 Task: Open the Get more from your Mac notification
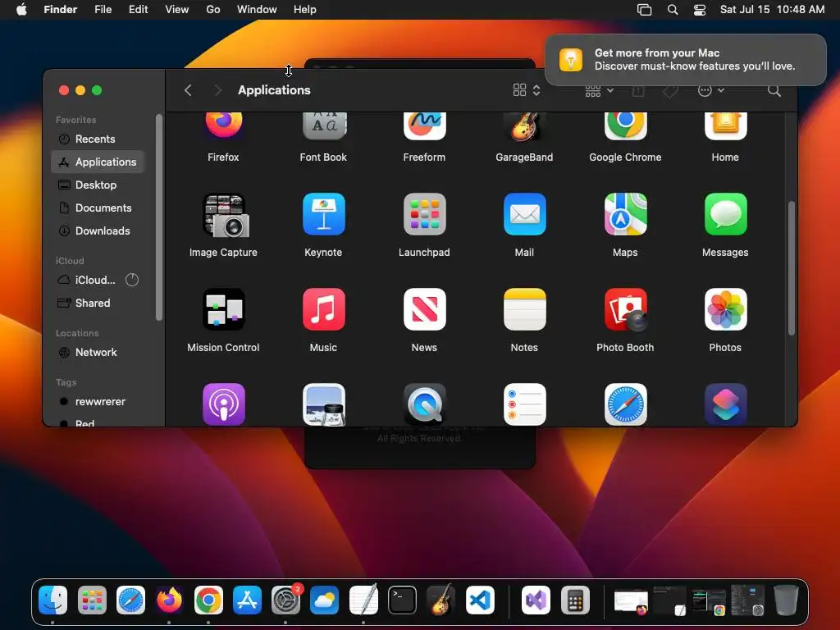[686, 59]
